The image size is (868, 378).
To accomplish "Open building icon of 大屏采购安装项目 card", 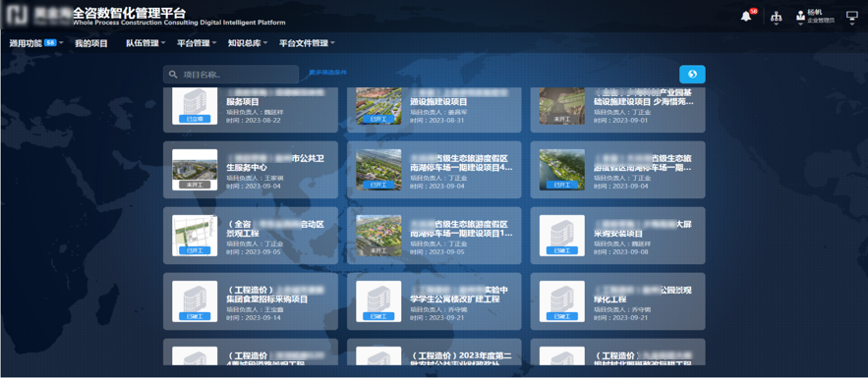I will click(562, 236).
